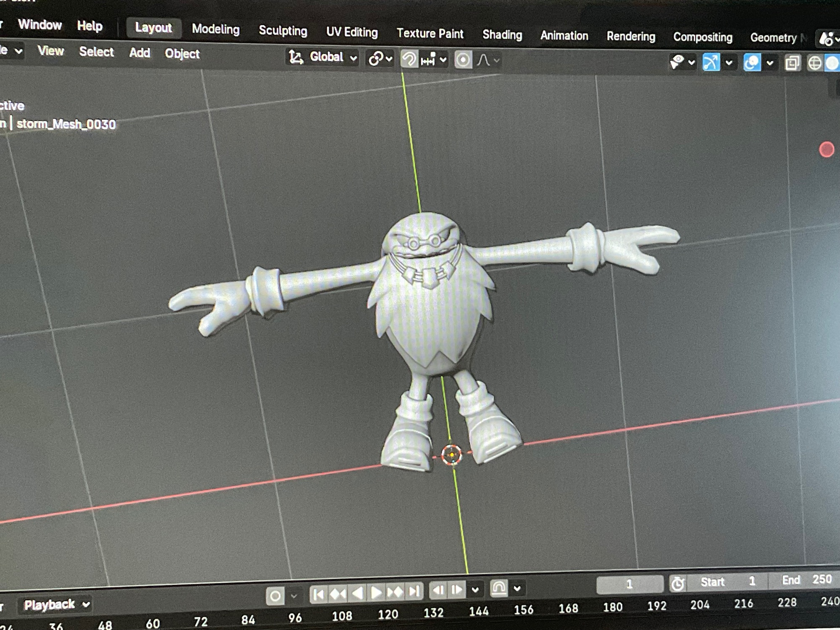Screen dimensions: 840x630
Task: Toggle show overlays button
Action: (752, 63)
